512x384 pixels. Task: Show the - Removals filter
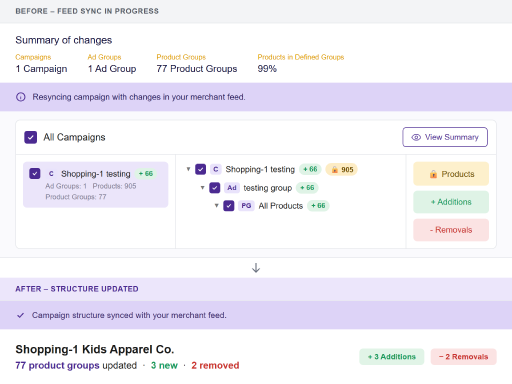click(451, 230)
